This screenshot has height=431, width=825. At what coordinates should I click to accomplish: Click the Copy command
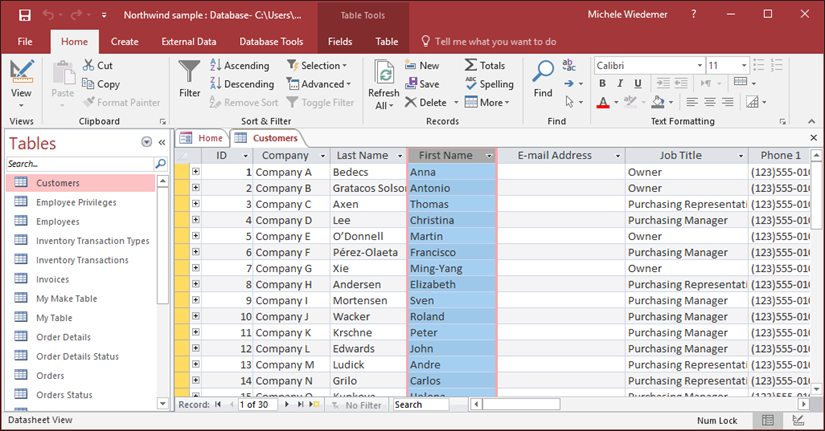point(101,84)
